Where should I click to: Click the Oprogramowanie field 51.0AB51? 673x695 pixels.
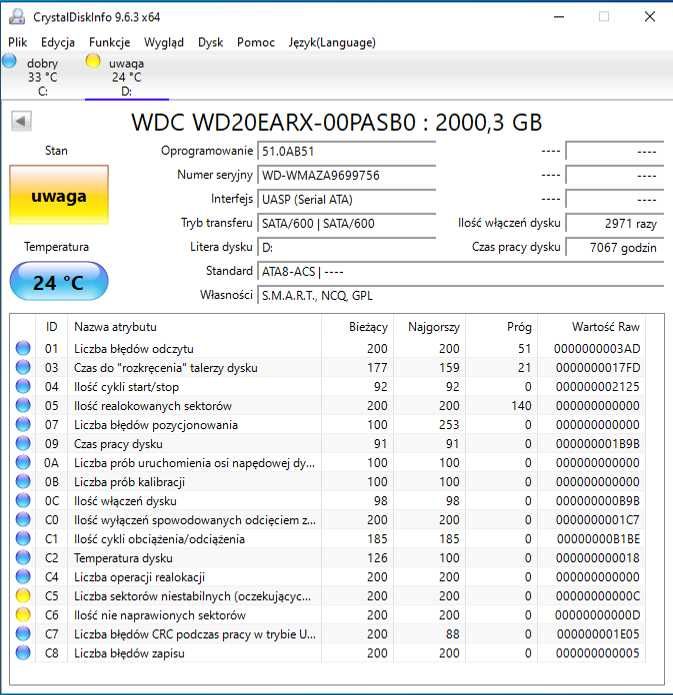click(347, 151)
